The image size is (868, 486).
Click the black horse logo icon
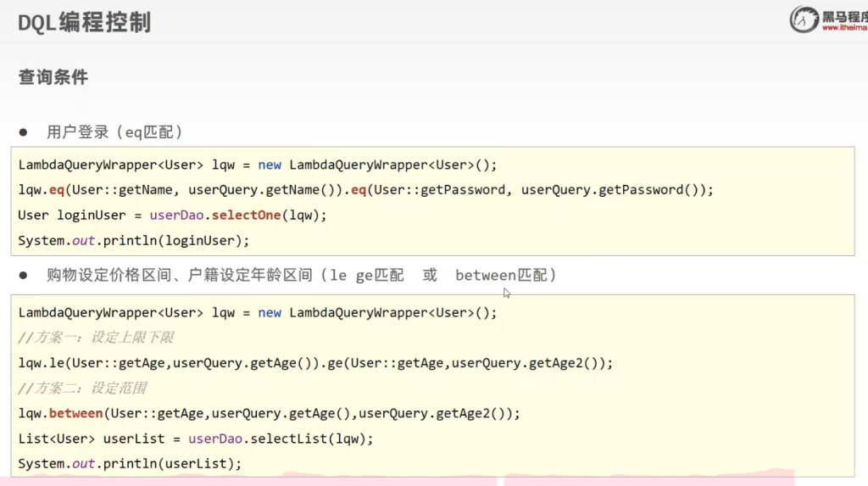[x=804, y=19]
